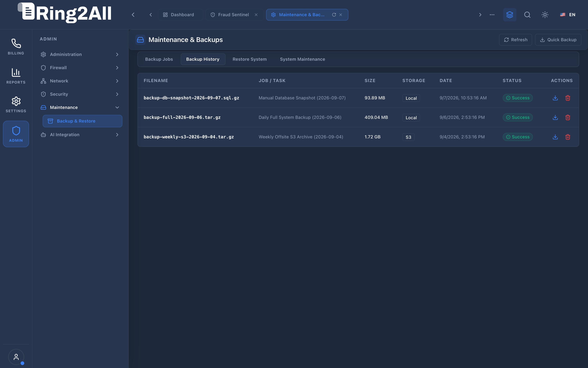The image size is (588, 368).
Task: Select the Admin shield in the left rail
Action: (x=16, y=134)
